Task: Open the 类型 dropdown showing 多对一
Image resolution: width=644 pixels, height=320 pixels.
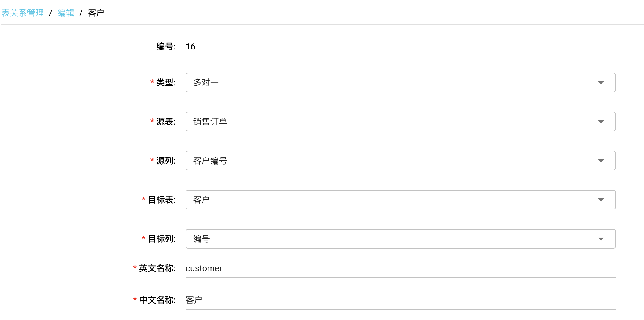Action: pyautogui.click(x=391, y=82)
